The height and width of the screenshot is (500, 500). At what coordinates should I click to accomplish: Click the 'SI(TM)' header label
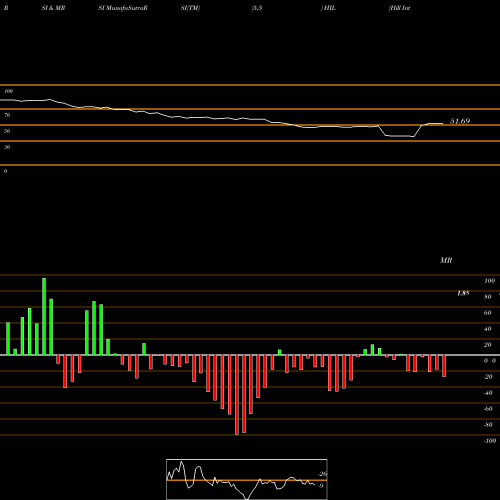pyautogui.click(x=190, y=8)
